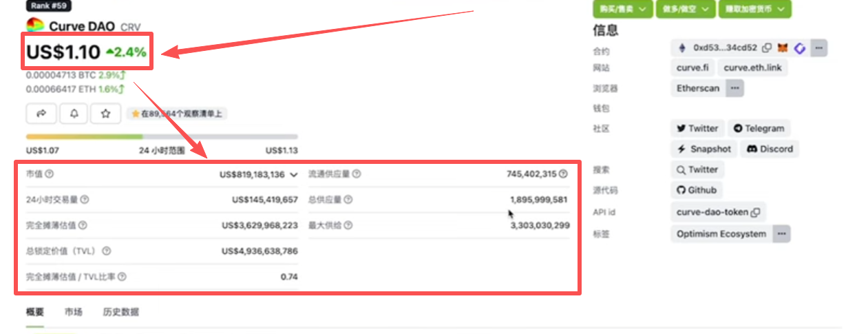Viewport: 868px width, 334px height.
Task: Click the 0.74 TVL ratio value
Action: (289, 276)
